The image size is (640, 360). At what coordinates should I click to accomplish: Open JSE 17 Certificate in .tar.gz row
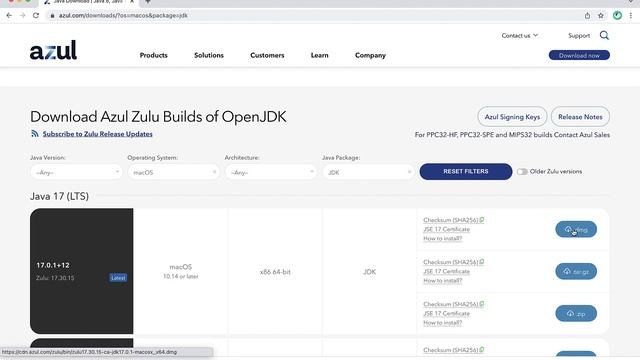pyautogui.click(x=447, y=271)
